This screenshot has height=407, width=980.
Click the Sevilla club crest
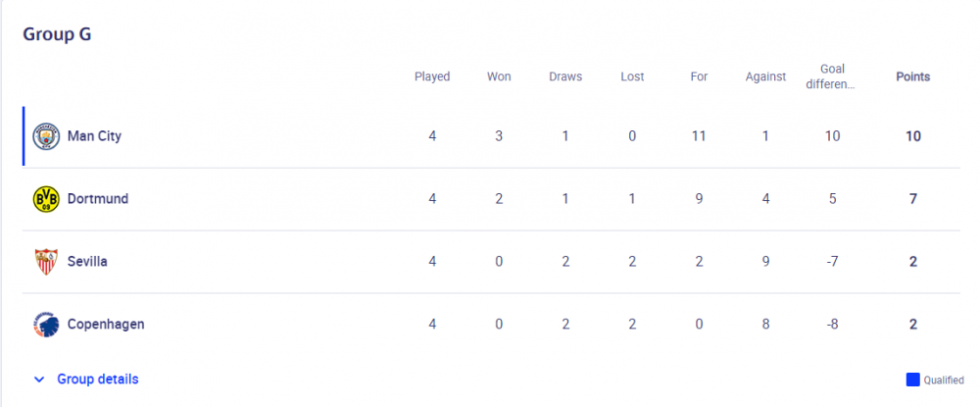(x=46, y=262)
